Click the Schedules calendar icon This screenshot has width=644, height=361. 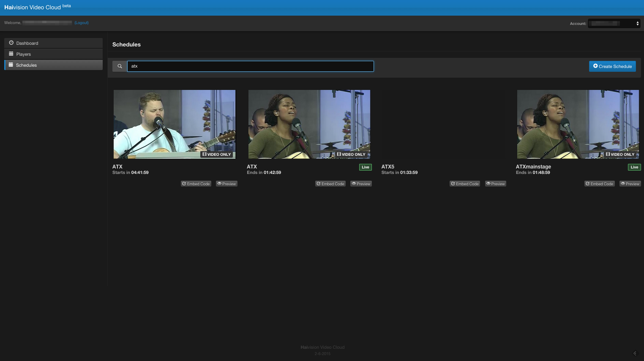click(11, 65)
